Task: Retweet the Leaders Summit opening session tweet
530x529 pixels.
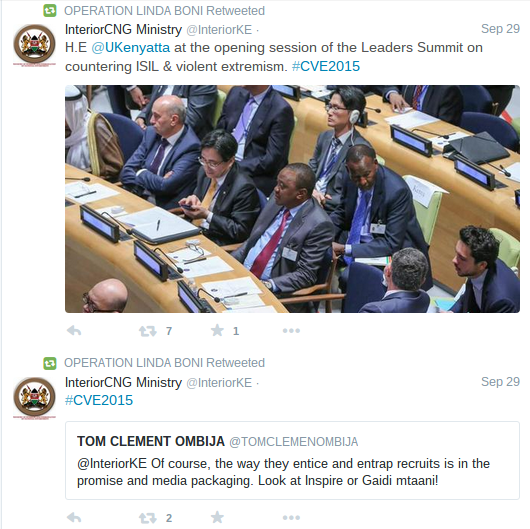Action: coord(148,331)
